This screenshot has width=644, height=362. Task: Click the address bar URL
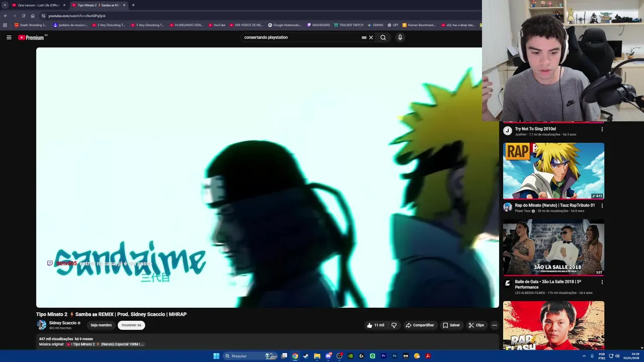tap(77, 16)
